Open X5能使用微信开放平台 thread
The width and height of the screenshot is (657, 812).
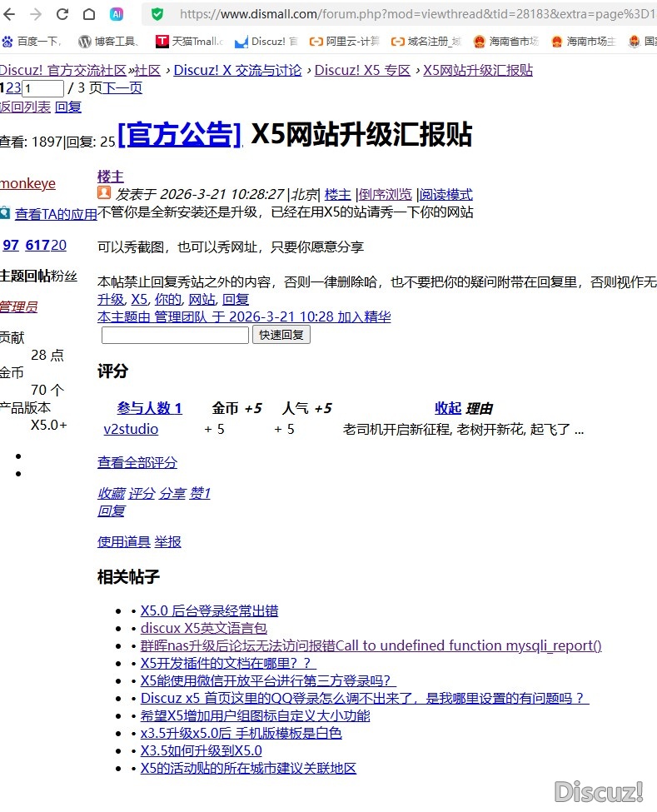(268, 681)
